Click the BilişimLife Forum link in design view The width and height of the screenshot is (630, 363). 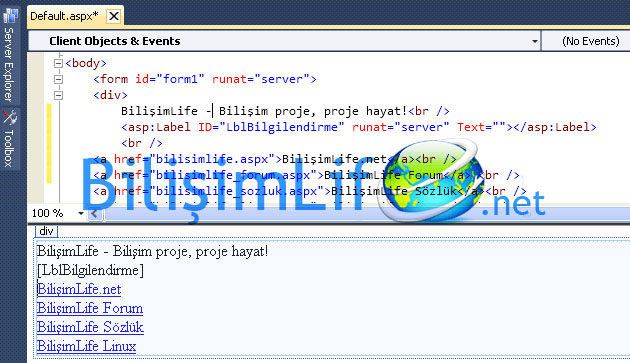point(90,308)
